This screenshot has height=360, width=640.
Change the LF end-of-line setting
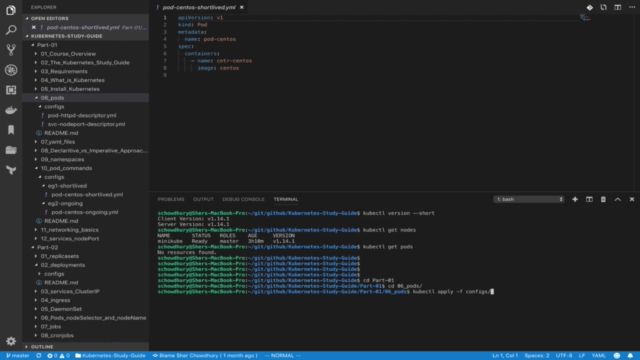point(582,356)
